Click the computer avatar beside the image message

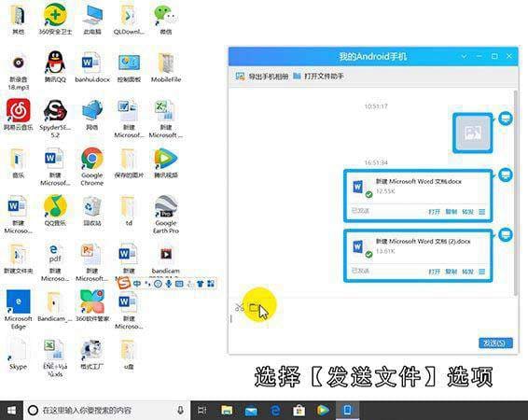(x=506, y=119)
